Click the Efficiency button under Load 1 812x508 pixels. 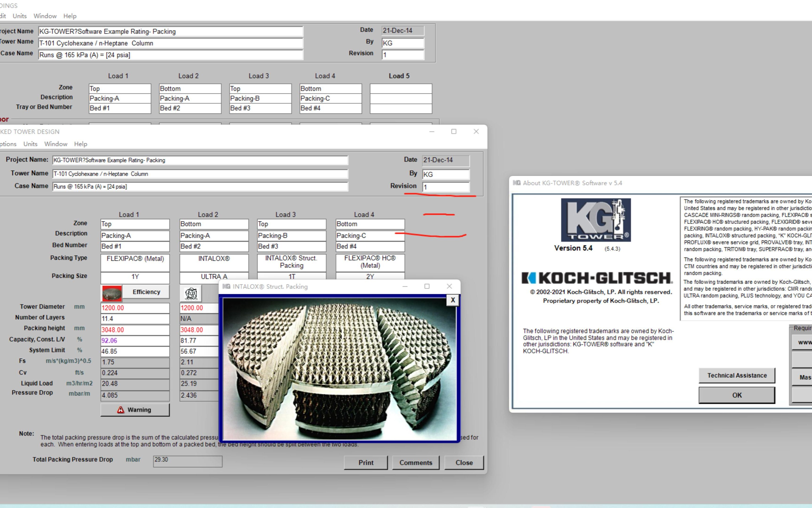click(146, 292)
